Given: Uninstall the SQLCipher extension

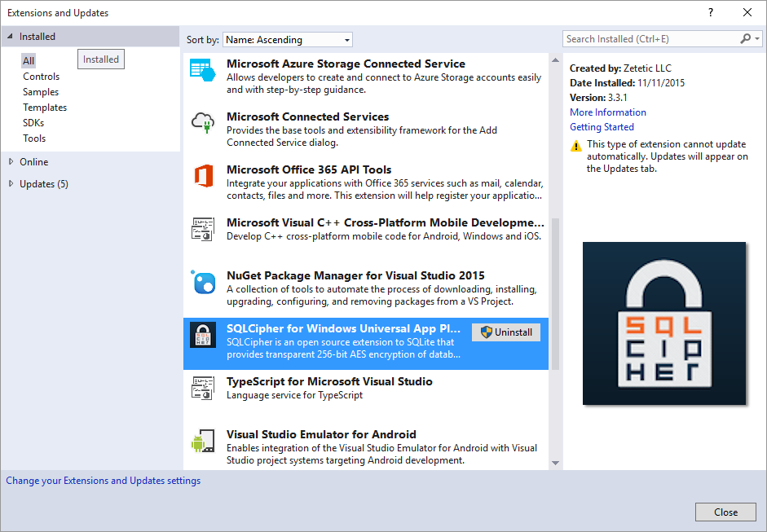Looking at the screenshot, I should [506, 332].
